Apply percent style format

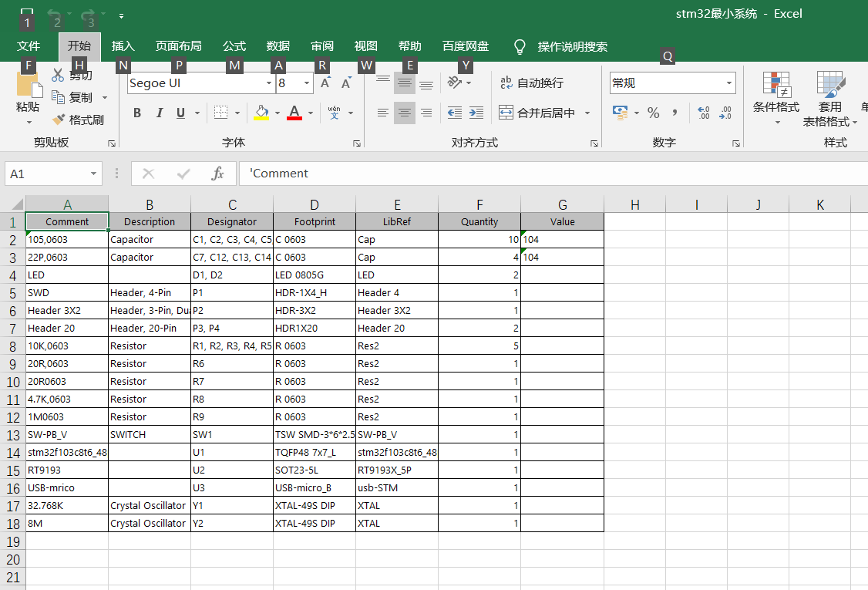(653, 113)
